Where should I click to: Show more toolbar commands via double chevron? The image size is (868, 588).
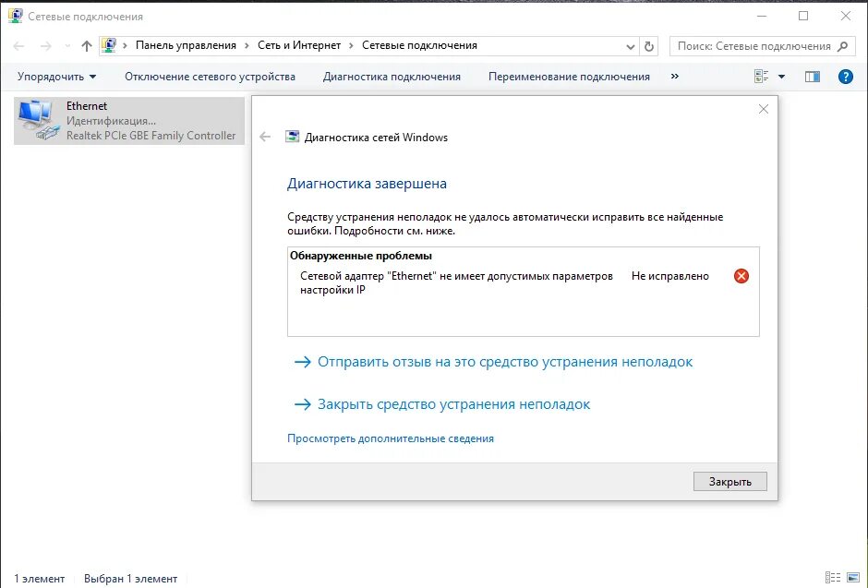(x=674, y=77)
